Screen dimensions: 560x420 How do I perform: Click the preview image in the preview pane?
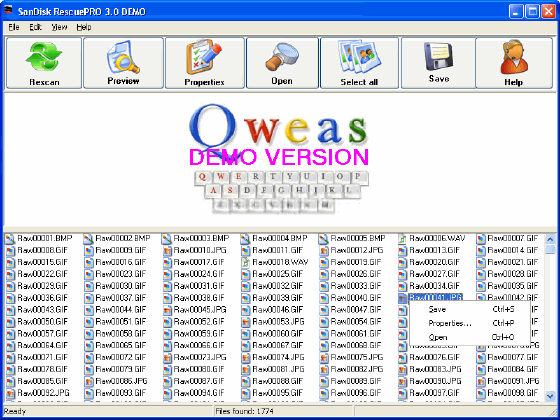click(x=279, y=159)
